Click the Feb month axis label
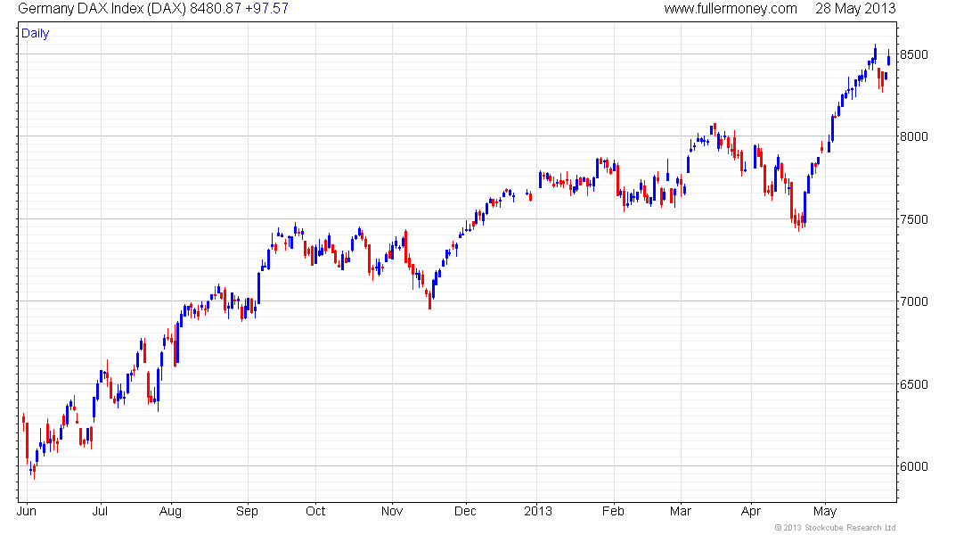 (x=613, y=511)
